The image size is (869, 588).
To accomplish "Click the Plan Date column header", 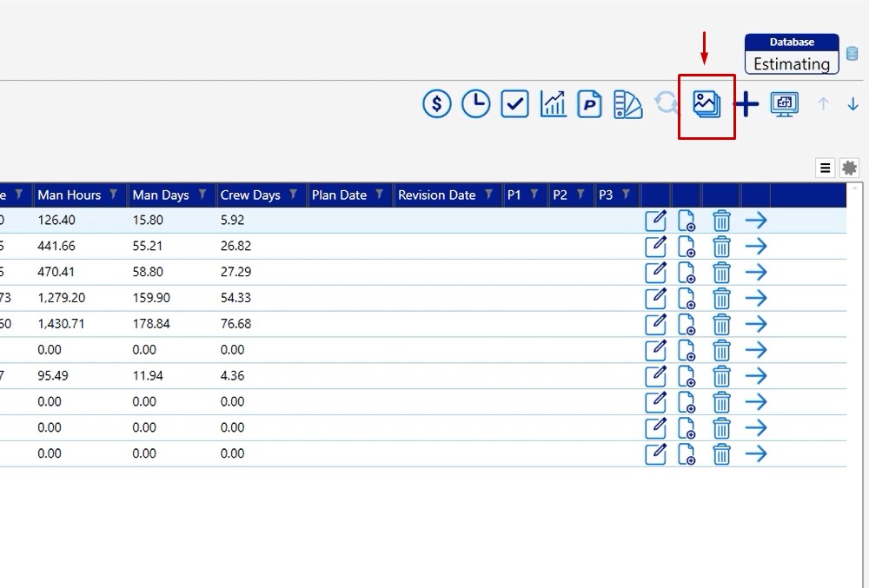I will coord(340,195).
